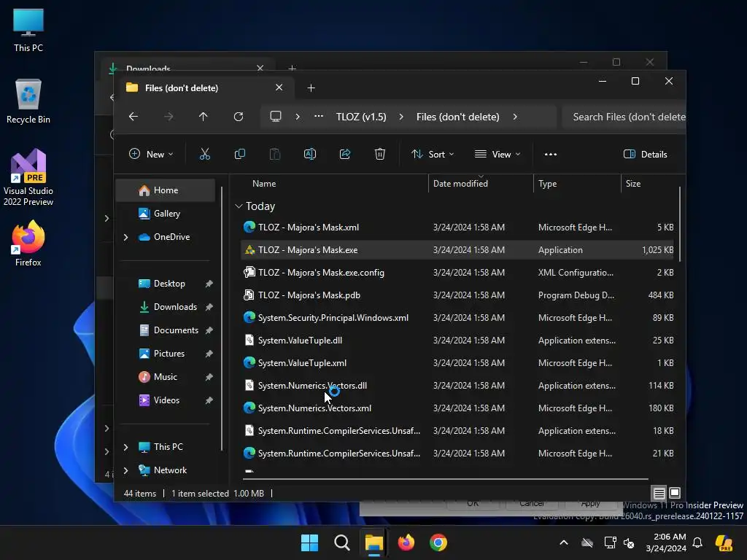This screenshot has height=560, width=747.
Task: Click the Cut scissors icon
Action: click(204, 154)
